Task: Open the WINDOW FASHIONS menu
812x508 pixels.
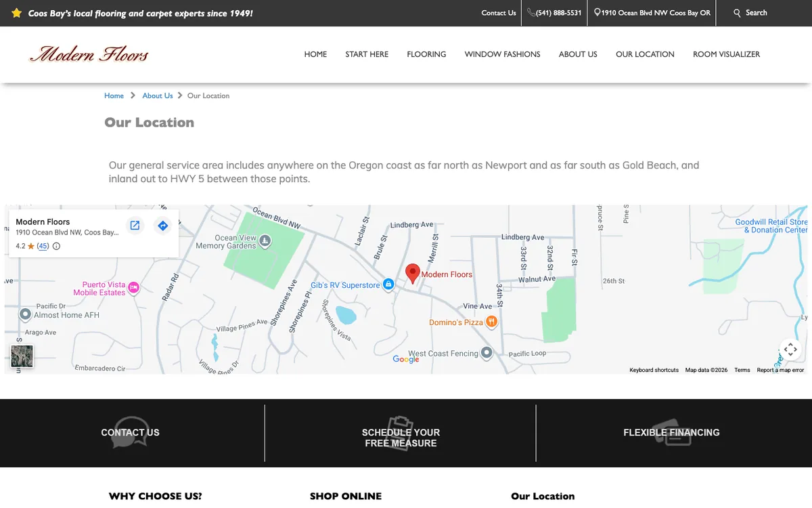Action: [x=502, y=54]
